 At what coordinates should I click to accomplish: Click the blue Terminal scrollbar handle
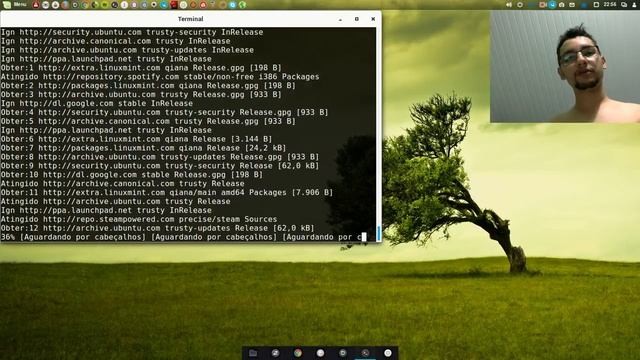click(379, 233)
